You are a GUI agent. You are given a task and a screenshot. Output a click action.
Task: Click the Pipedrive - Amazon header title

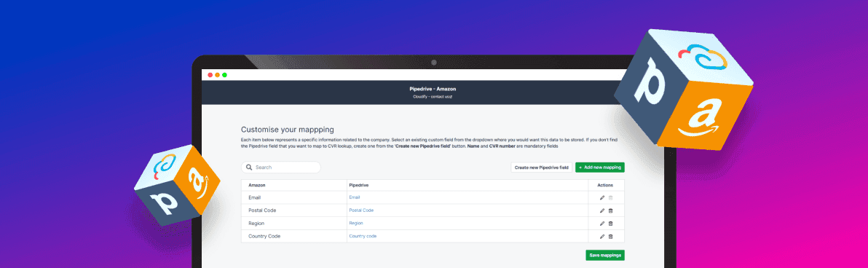point(433,89)
